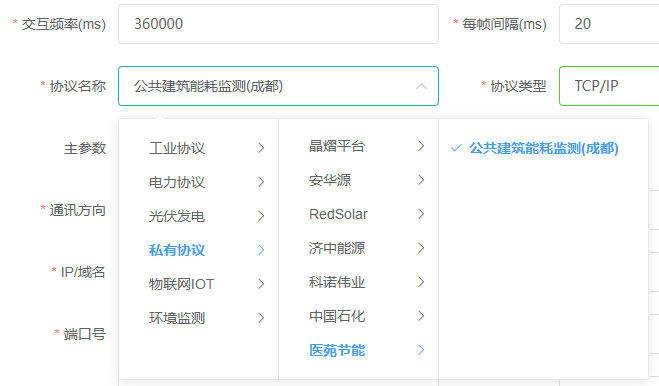Choose 安华源 in the second column

click(x=358, y=180)
